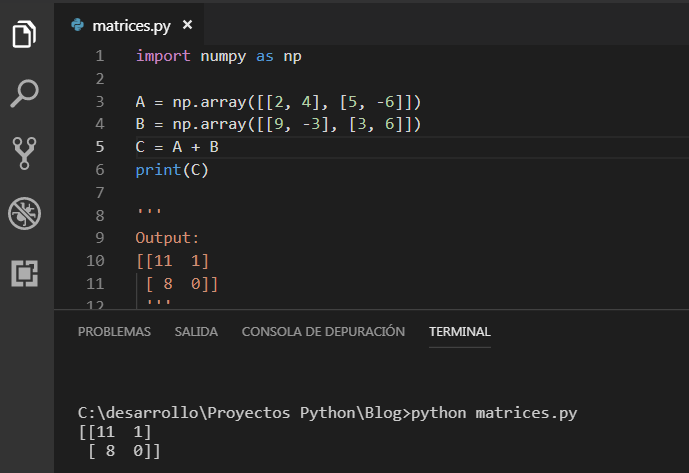Select the TERMINAL panel tab

click(x=460, y=331)
